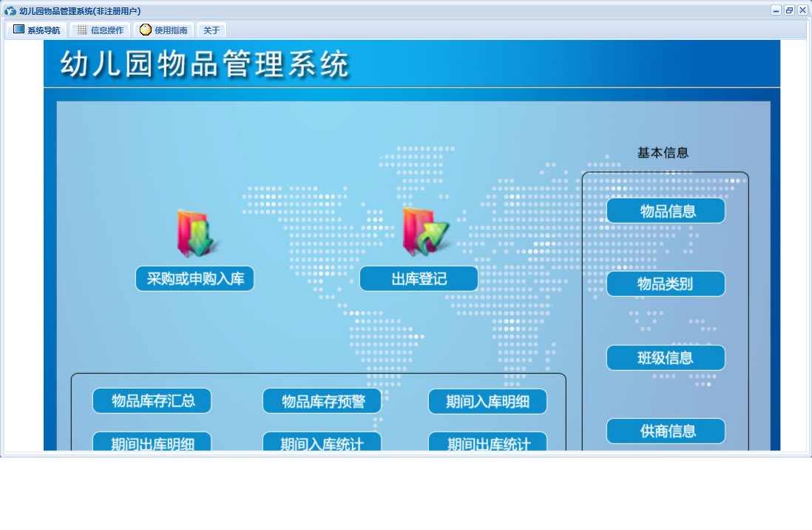The width and height of the screenshot is (812, 530).
Task: Open the 信息操作 menu
Action: pyautogui.click(x=101, y=30)
